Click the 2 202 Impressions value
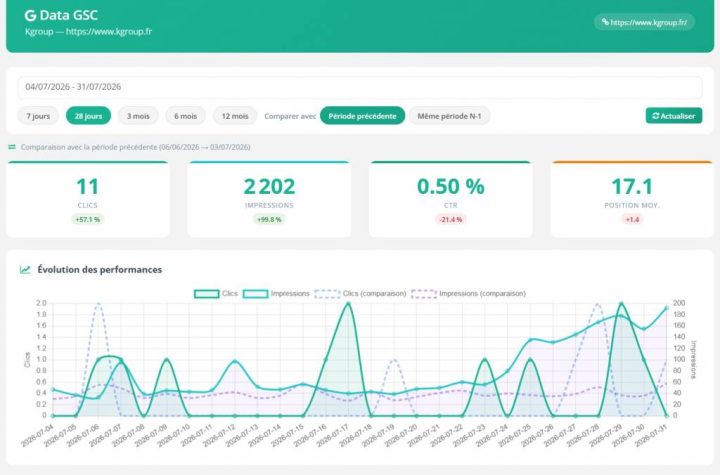 [269, 187]
